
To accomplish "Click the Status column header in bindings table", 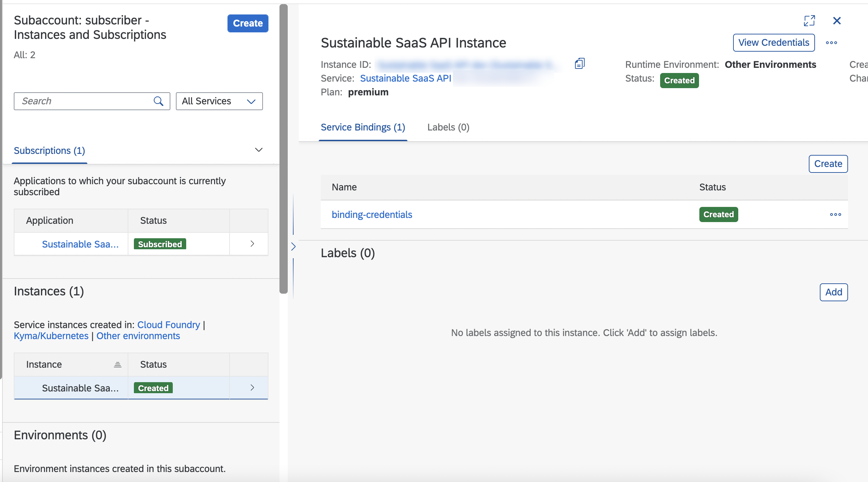I will point(712,187).
